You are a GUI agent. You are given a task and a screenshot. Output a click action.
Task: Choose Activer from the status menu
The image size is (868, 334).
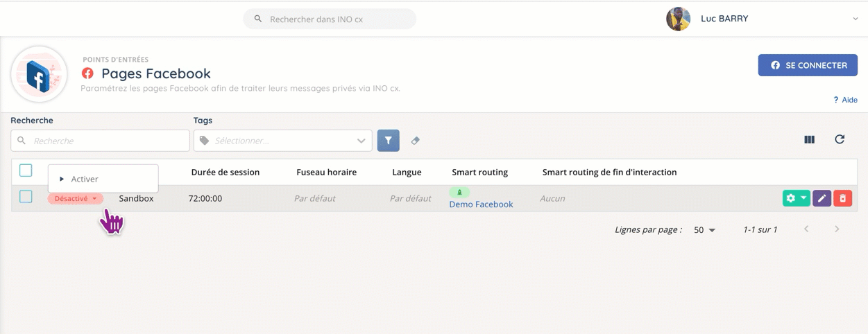point(85,179)
